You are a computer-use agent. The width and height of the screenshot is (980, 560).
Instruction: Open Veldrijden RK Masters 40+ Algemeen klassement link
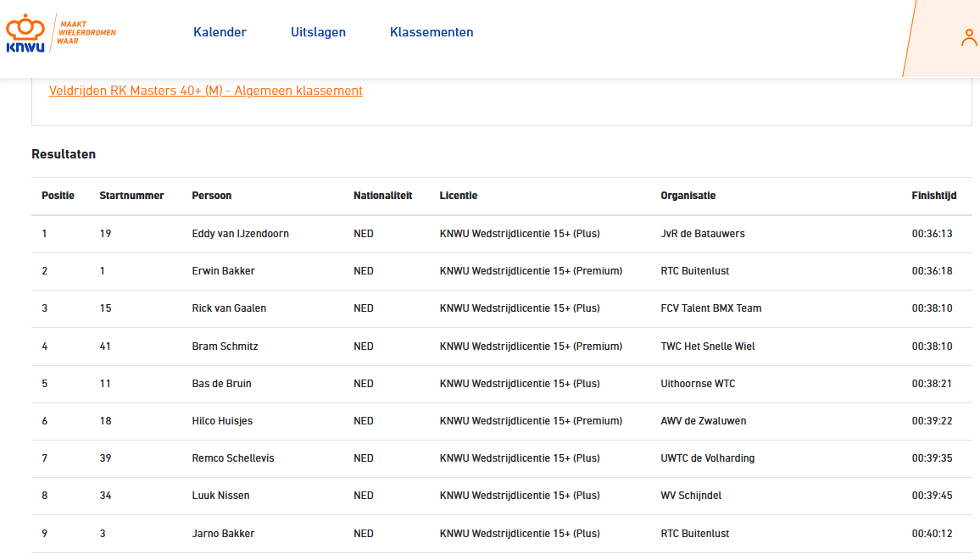coord(206,91)
